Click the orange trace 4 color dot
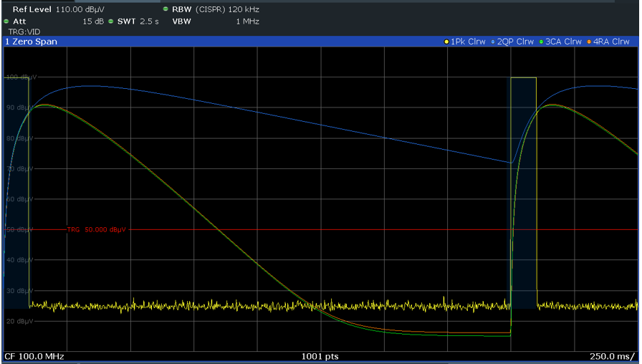The image size is (642, 364). click(589, 42)
